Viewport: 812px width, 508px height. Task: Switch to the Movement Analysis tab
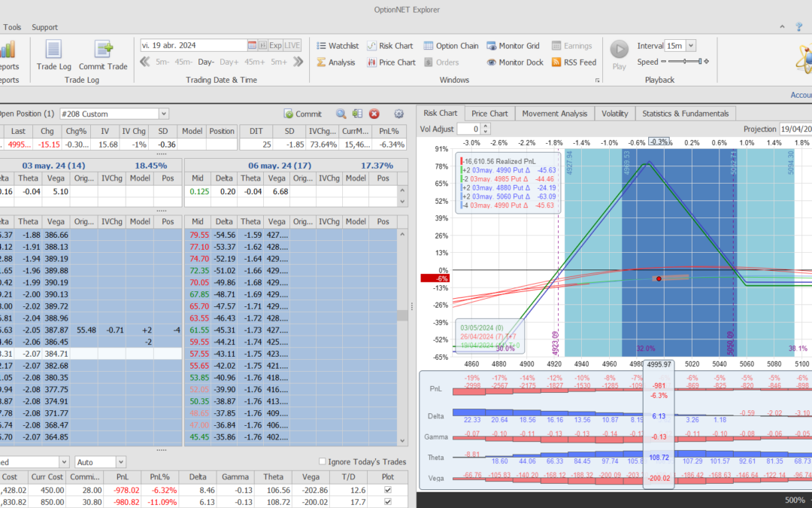pos(553,114)
